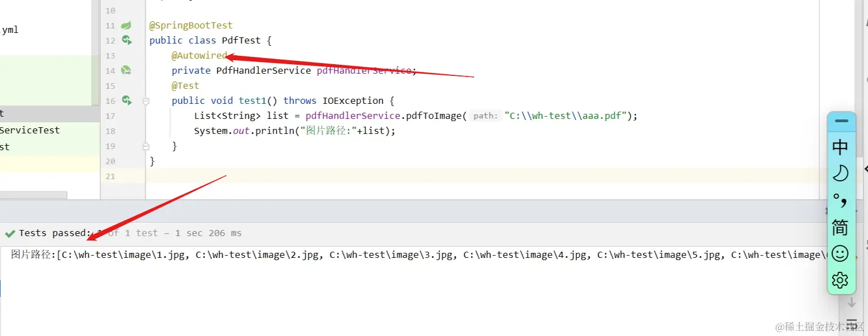The height and width of the screenshot is (336, 868).
Task: Click the @Test annotation on line 15
Action: (185, 85)
